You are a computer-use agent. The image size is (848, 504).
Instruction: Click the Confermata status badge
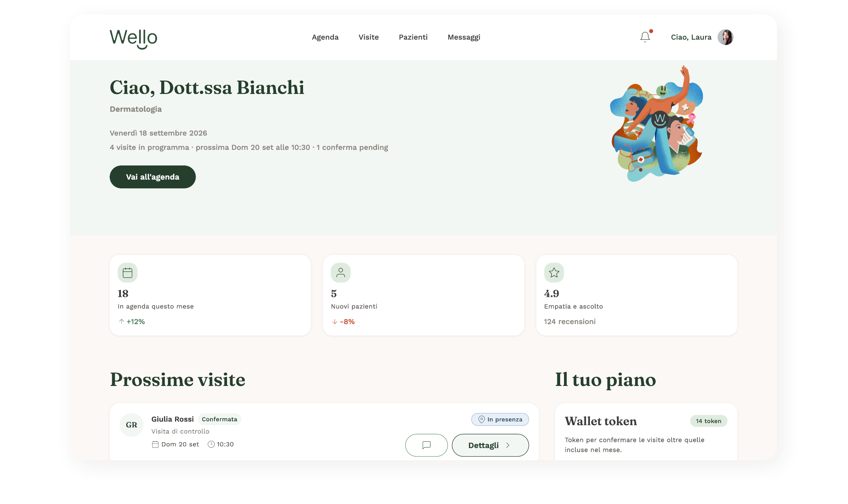click(219, 419)
